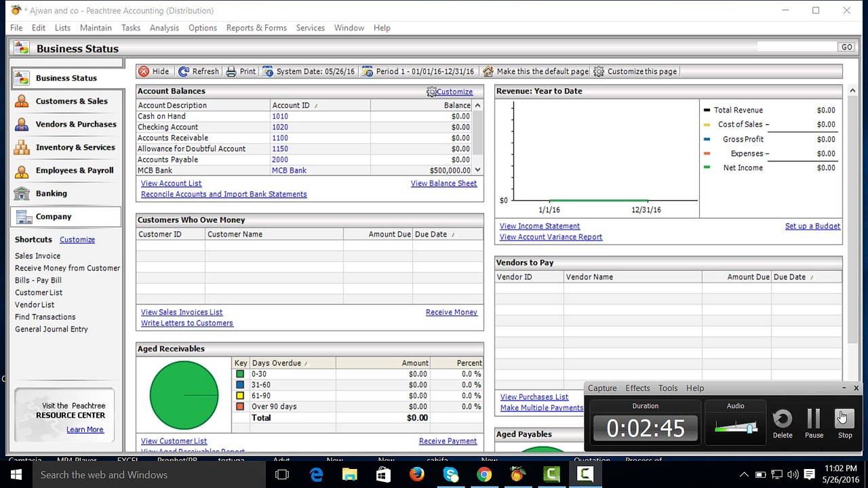Click the Receive Payment link

pos(448,441)
